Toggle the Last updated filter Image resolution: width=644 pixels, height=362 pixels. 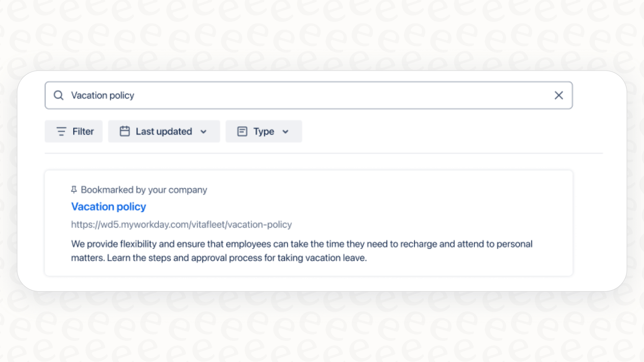[x=164, y=131]
